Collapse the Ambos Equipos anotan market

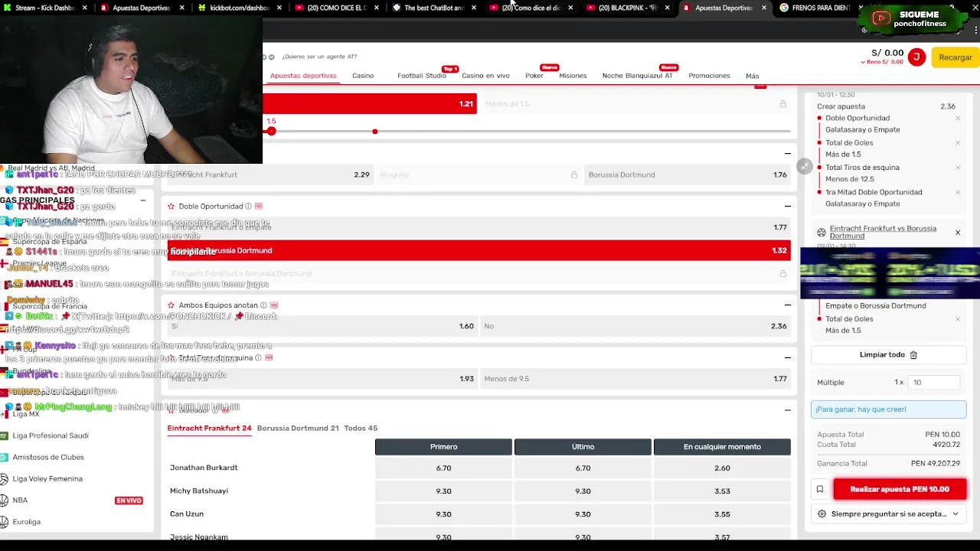pyautogui.click(x=788, y=305)
